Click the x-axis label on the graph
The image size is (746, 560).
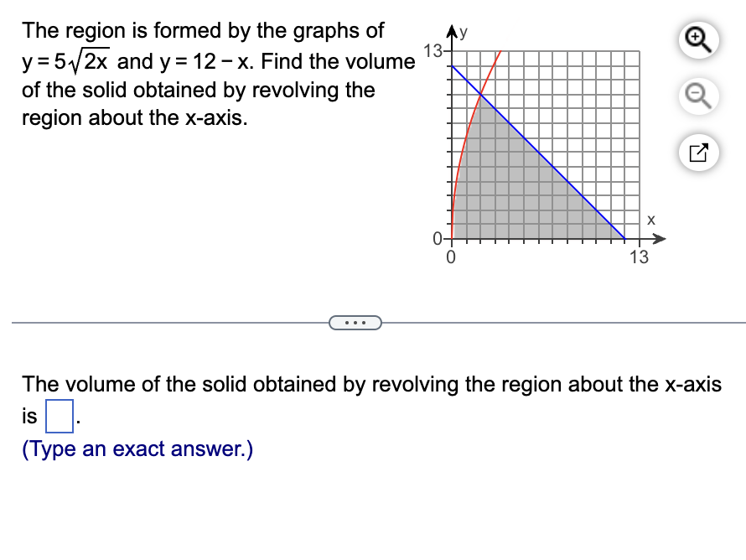(x=650, y=220)
